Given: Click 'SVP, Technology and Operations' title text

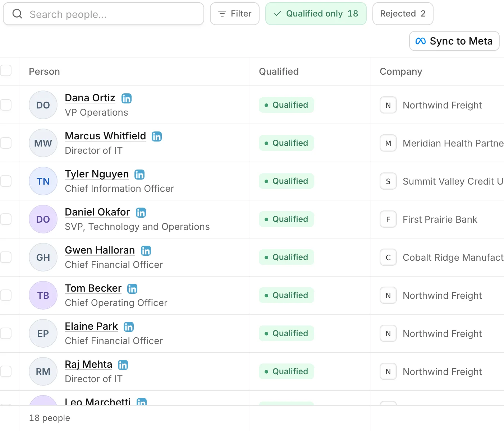Looking at the screenshot, I should tap(137, 227).
